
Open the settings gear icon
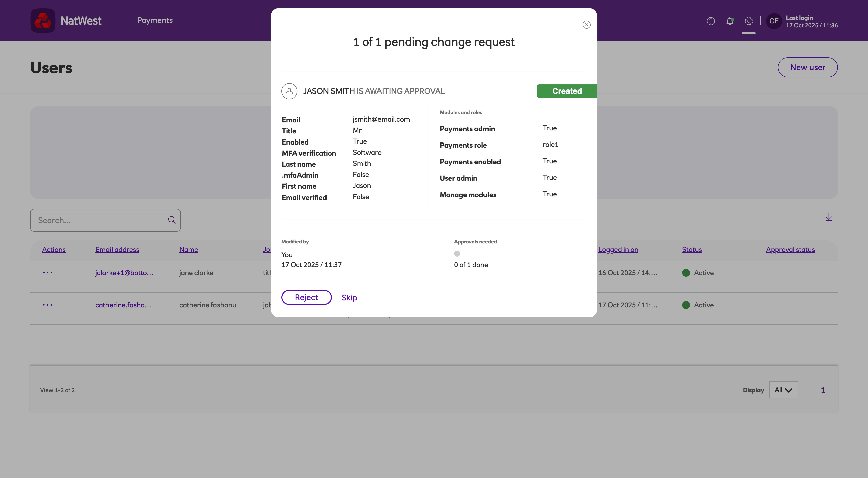[748, 21]
